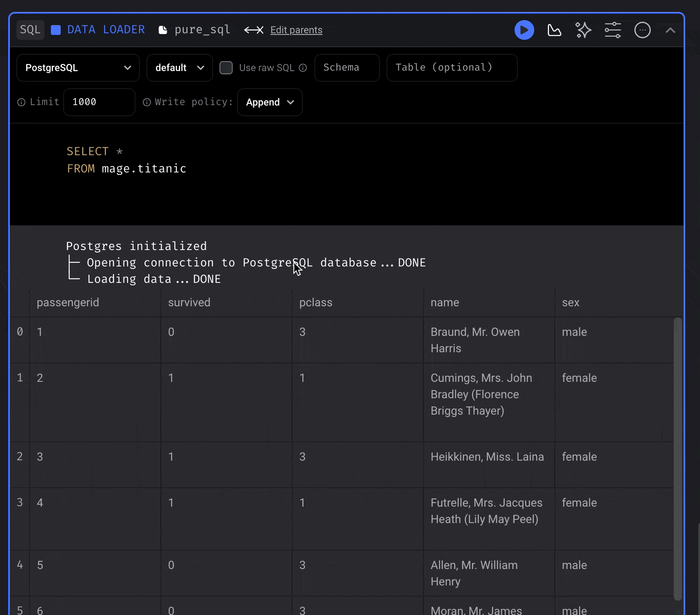Open the add chart icon
This screenshot has height=615, width=700.
tap(554, 30)
